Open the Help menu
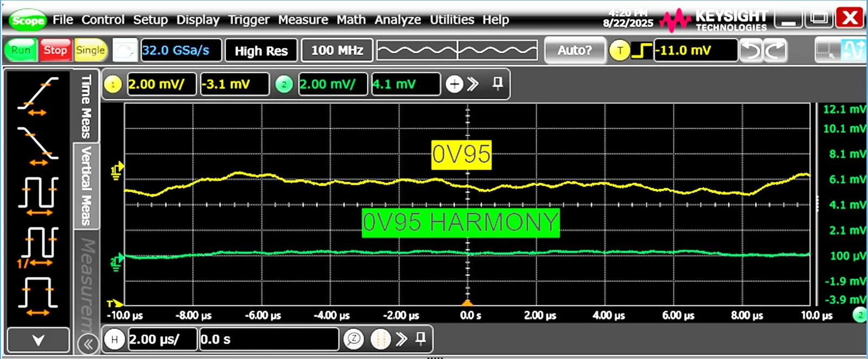The image size is (868, 359). point(496,20)
